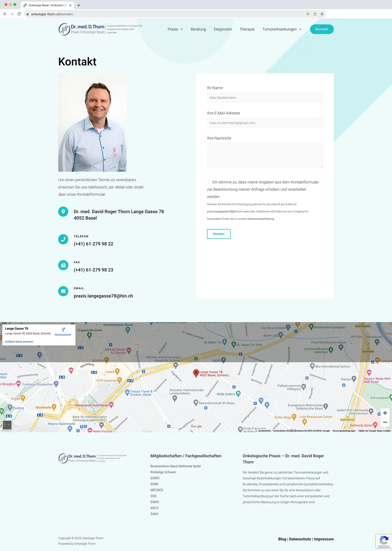Open the SGMO link

pos(155,478)
